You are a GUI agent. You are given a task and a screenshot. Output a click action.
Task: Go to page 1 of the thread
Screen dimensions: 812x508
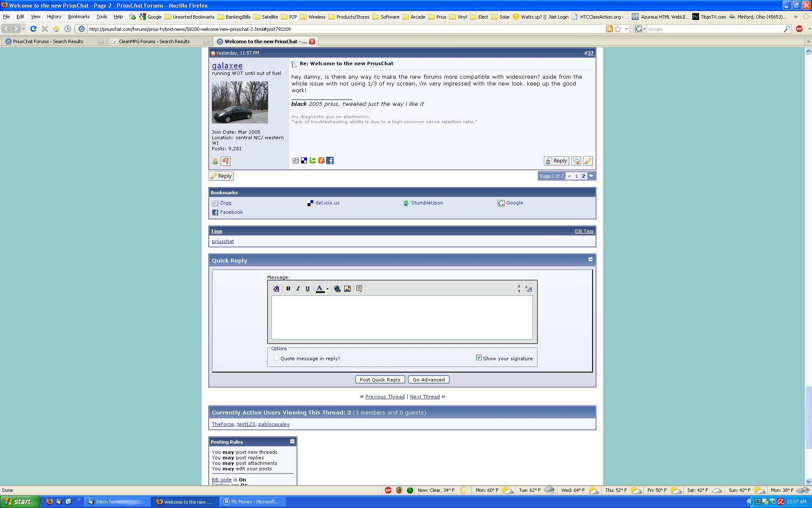(576, 176)
